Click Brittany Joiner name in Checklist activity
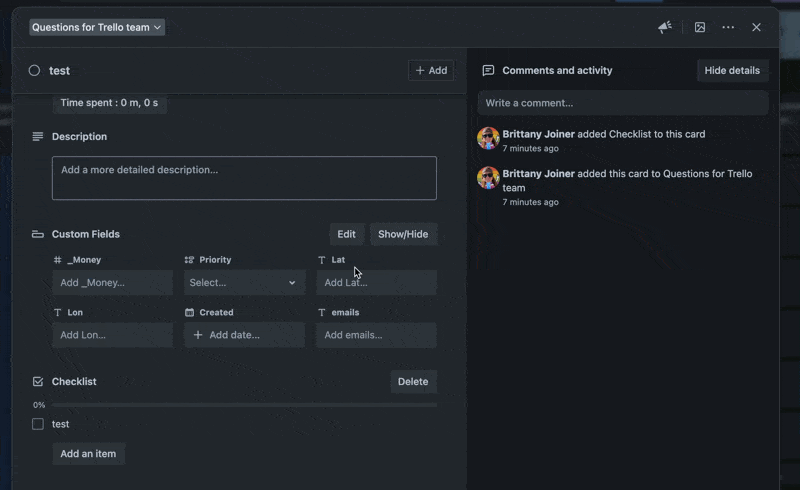This screenshot has width=800, height=490. coord(538,134)
